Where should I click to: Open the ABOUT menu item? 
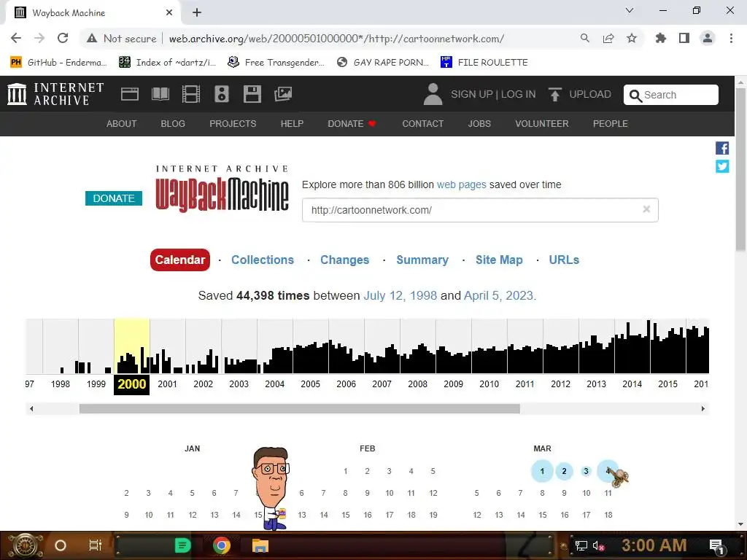pyautogui.click(x=122, y=124)
